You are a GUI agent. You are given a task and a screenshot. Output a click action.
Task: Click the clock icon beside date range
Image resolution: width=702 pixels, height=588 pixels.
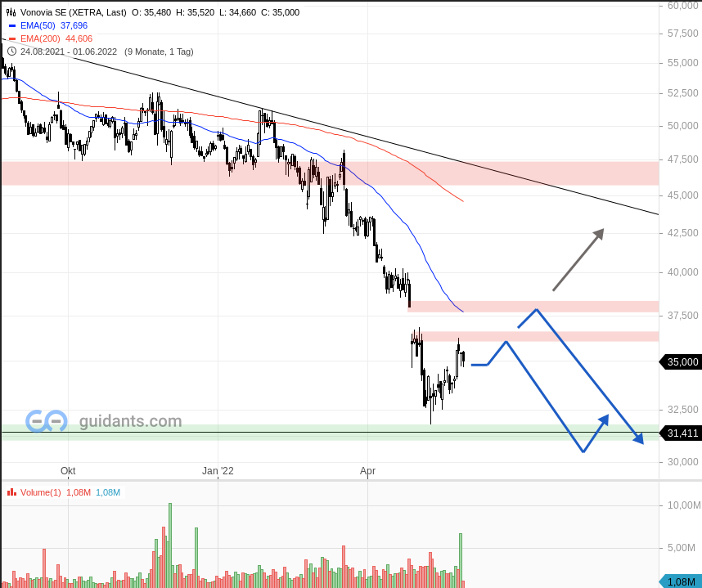click(11, 52)
